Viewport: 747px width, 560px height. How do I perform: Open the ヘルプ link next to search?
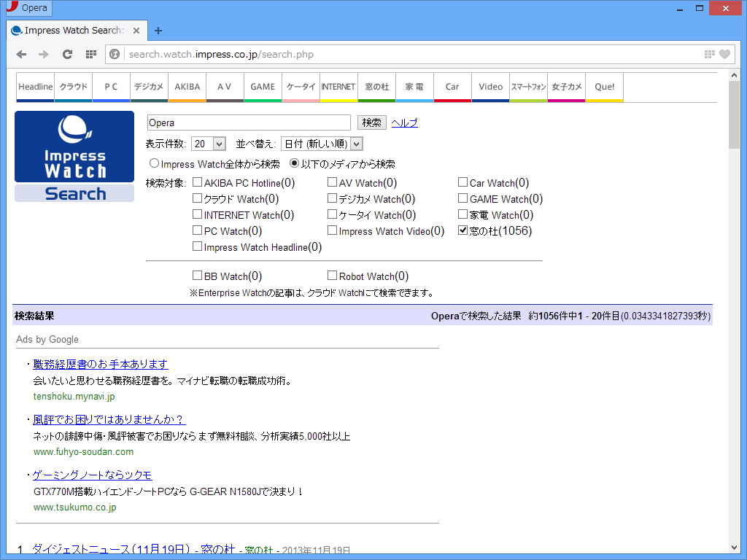pos(405,122)
